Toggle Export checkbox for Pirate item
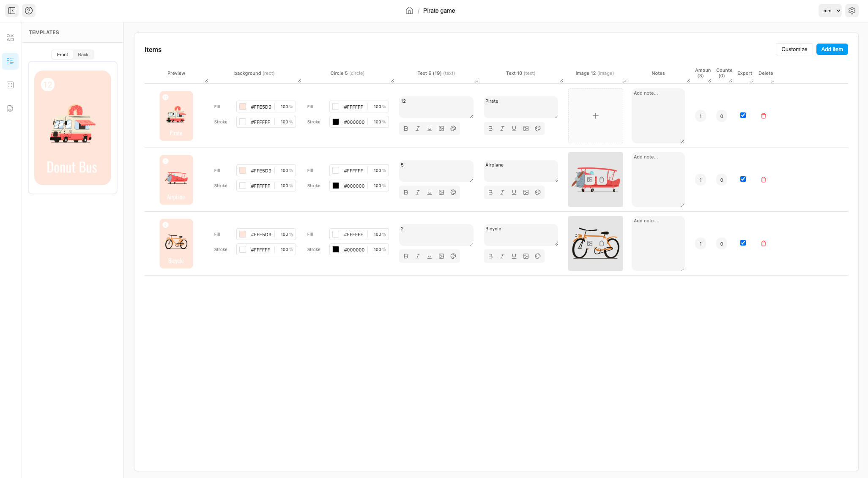 point(743,115)
